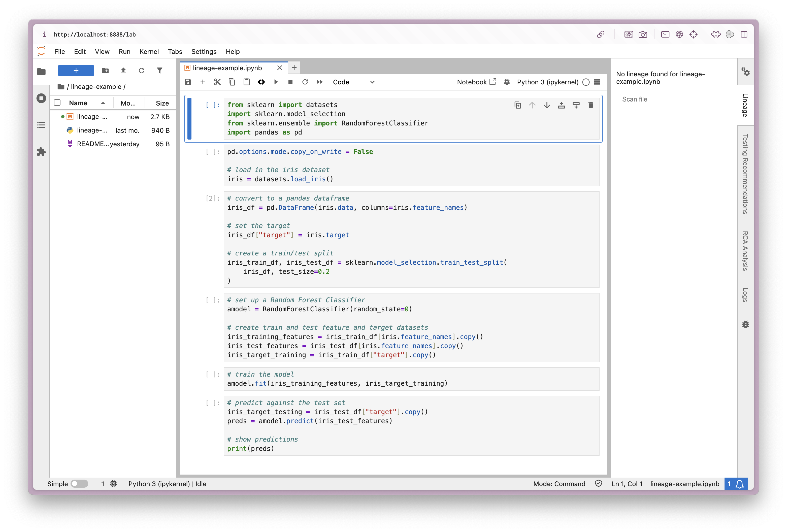Image resolution: width=787 pixels, height=532 pixels.
Task: Save the notebook with the floppy disk icon
Action: coord(188,82)
